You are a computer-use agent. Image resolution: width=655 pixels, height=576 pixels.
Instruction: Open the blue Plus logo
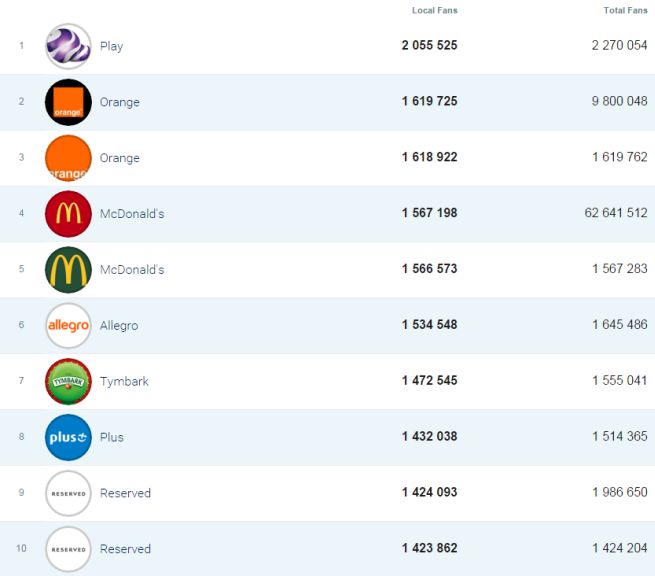tap(68, 437)
